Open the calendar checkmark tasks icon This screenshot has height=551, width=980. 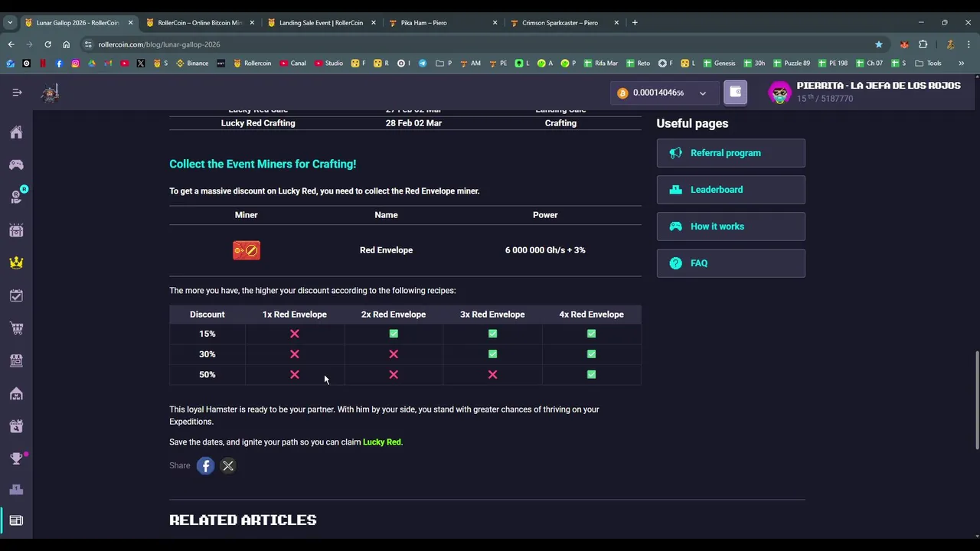(16, 295)
